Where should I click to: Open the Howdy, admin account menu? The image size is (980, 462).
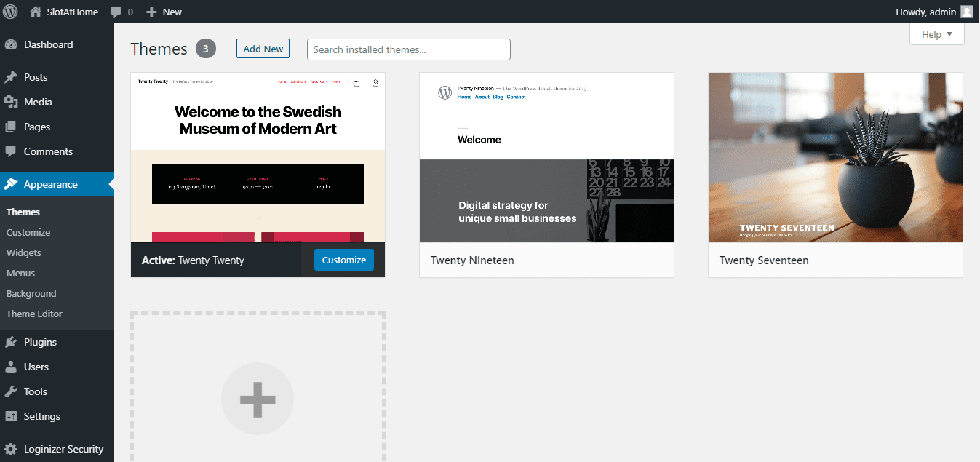(x=927, y=12)
